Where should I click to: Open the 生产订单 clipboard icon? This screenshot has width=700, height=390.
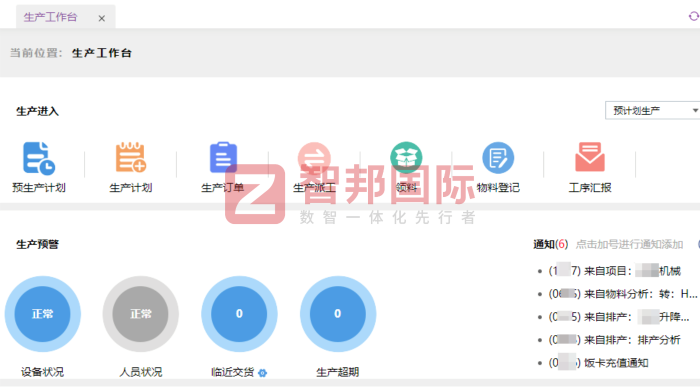223,157
